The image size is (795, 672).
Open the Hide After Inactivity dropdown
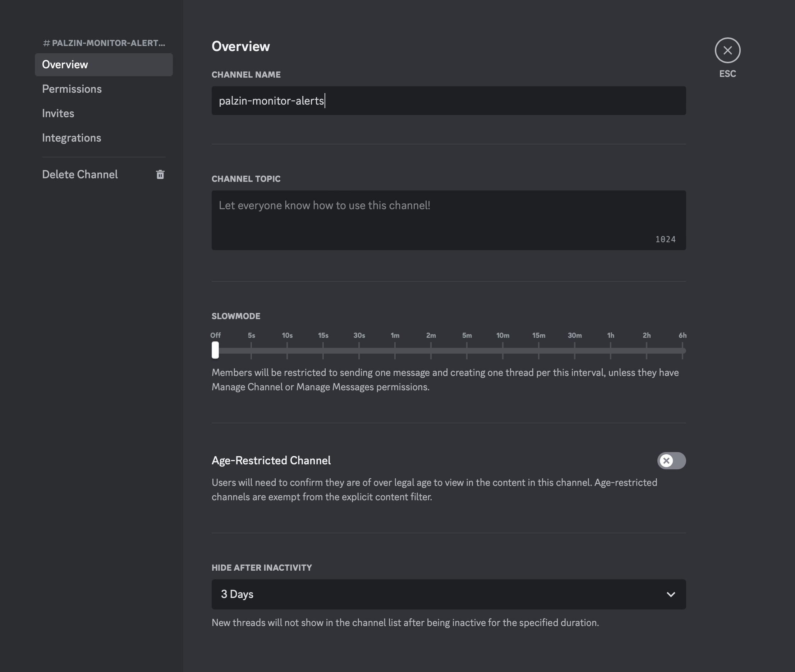(448, 594)
